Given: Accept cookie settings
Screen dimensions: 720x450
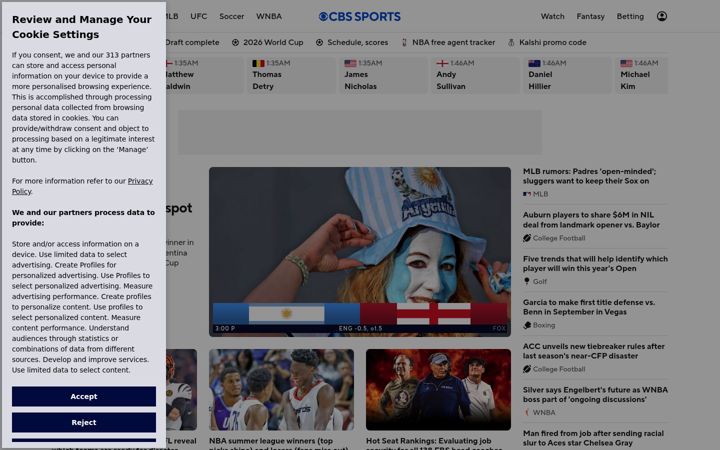Looking at the screenshot, I should [x=84, y=396].
